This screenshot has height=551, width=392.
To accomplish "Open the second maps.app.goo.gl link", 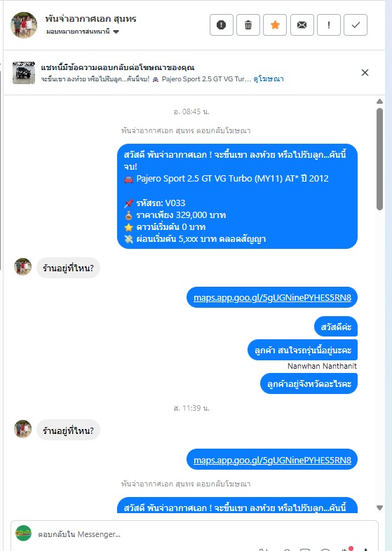I will click(272, 460).
